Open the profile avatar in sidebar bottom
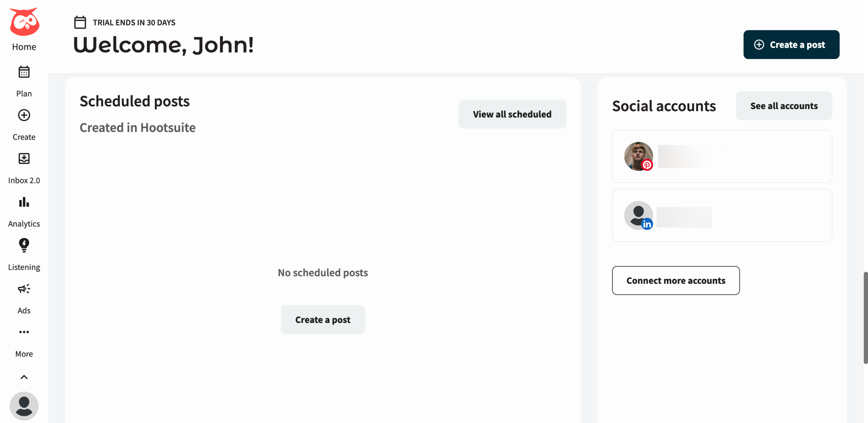The height and width of the screenshot is (423, 868). click(24, 406)
